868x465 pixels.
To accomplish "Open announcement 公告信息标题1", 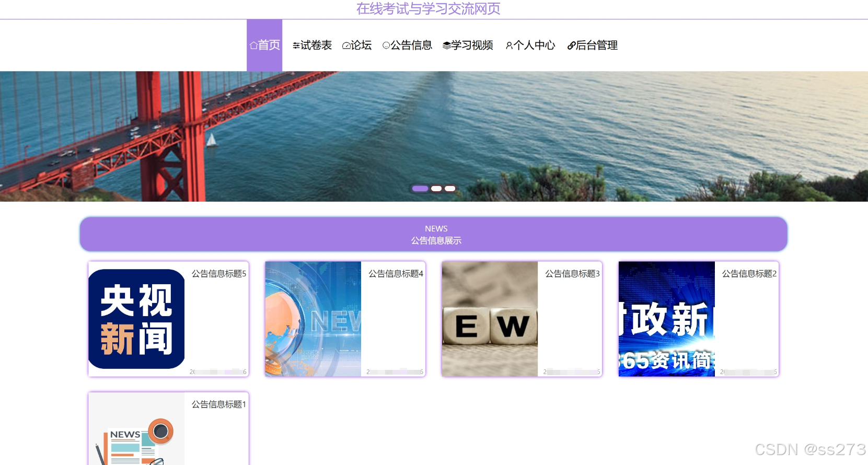I will (x=219, y=404).
